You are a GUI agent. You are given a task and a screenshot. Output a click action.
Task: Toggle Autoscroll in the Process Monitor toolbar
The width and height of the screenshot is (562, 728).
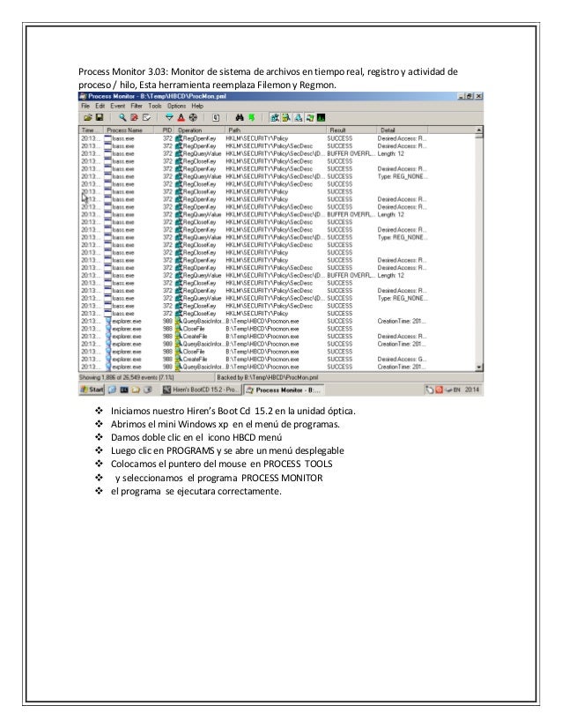click(x=134, y=117)
